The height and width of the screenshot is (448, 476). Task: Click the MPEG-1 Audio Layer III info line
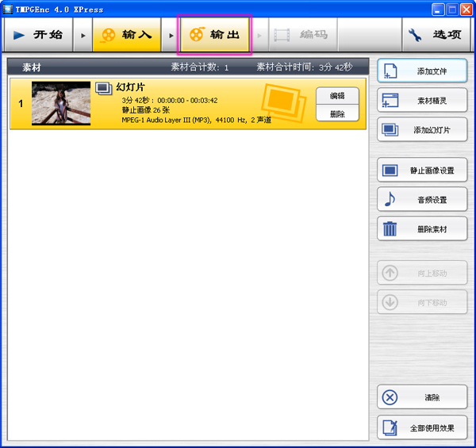pyautogui.click(x=197, y=120)
